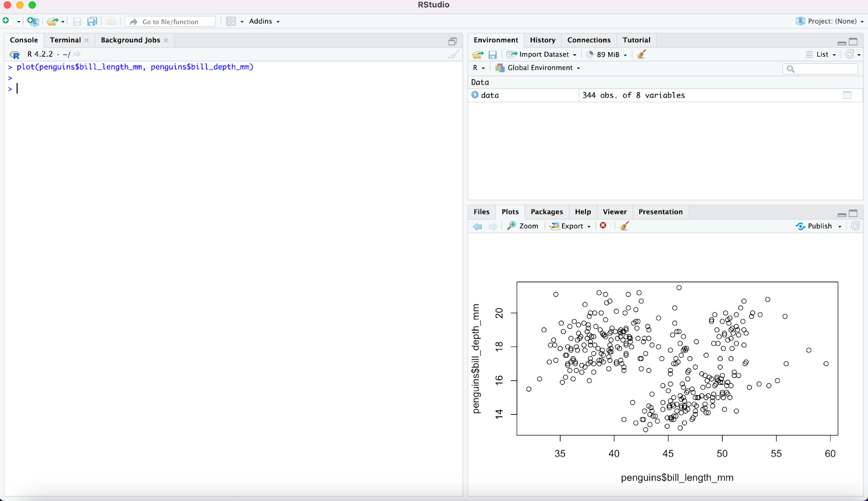Open the data object viewer grid icon

pos(846,95)
